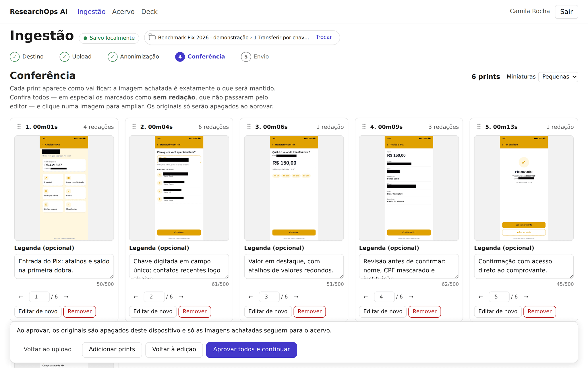Screen dimensions: 588x368
Task: Edit the legend of print 5
Action: 524,266
